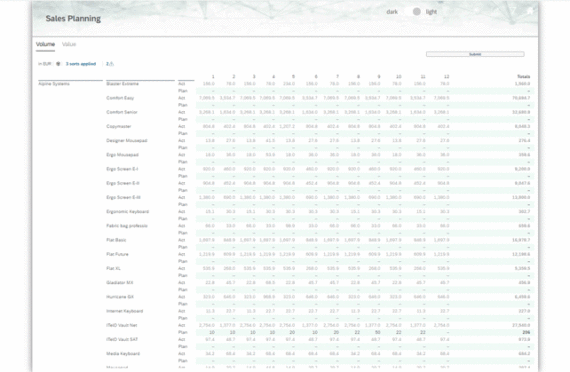Viewport: 570px width, 372px height.
Task: Click the month 12 column header
Action: coord(446,77)
